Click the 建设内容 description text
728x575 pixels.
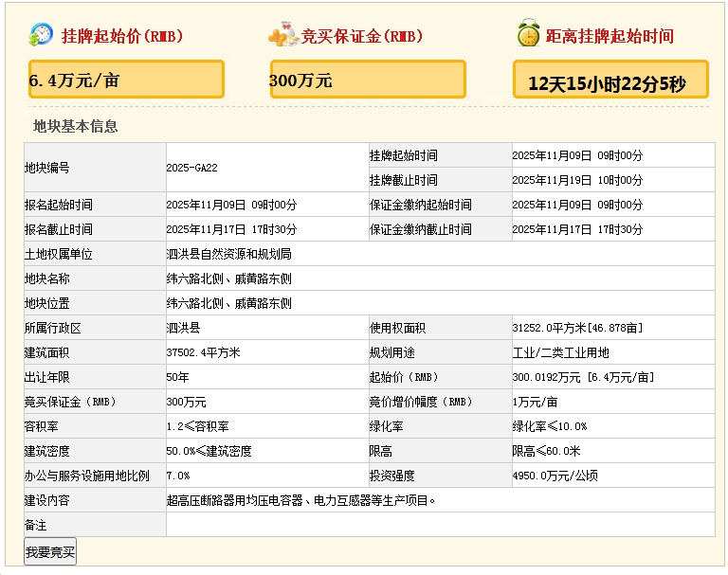(300, 500)
